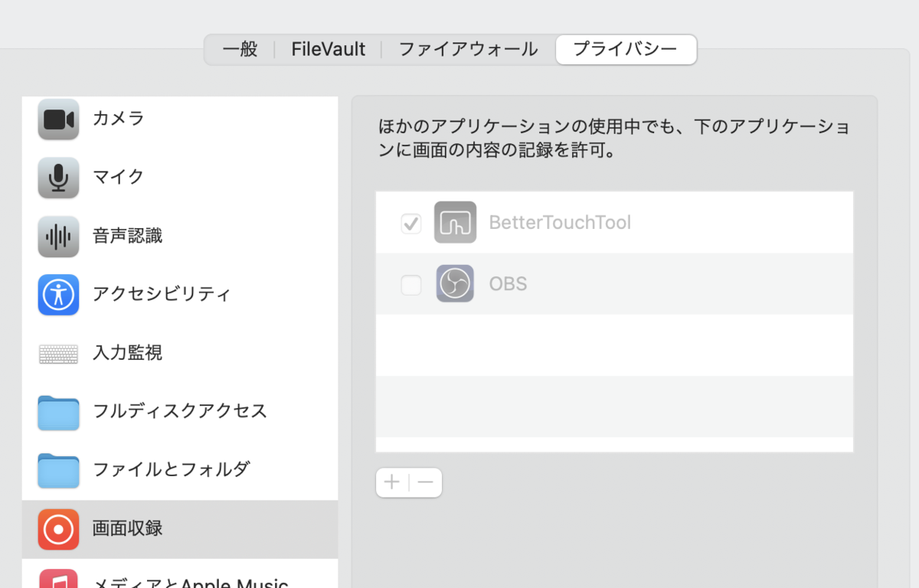
Task: Select the カメラ privacy category icon
Action: tap(58, 119)
